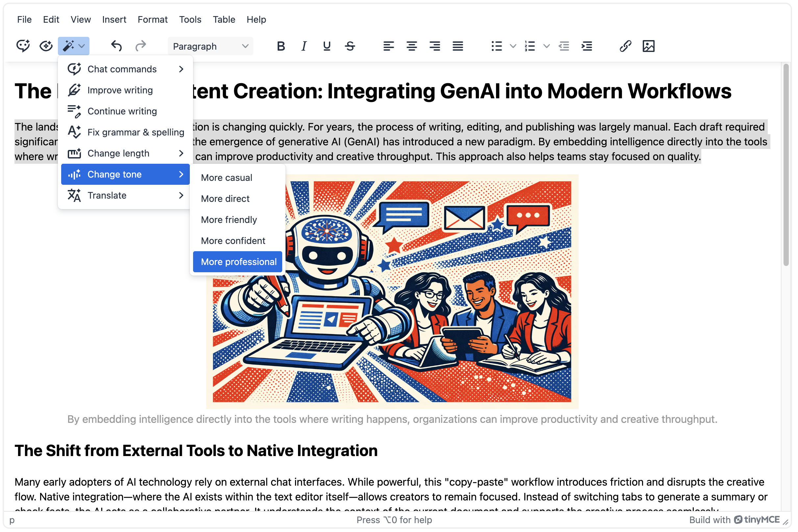Click the p element path in status bar
This screenshot has height=532, width=798.
(x=12, y=520)
